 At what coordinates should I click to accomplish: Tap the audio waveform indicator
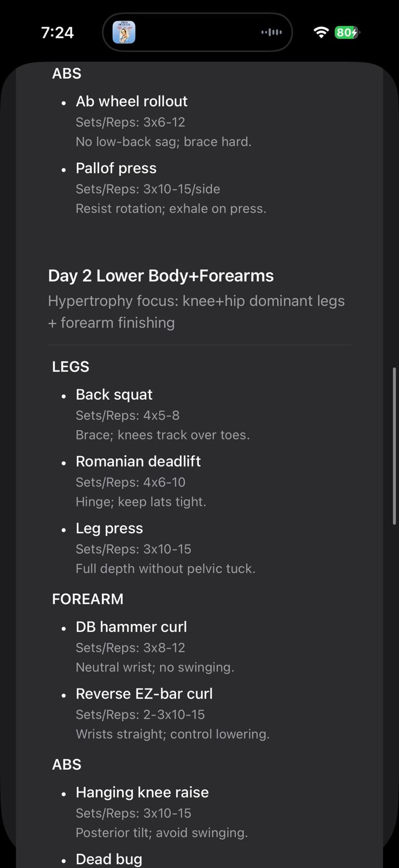coord(272,33)
